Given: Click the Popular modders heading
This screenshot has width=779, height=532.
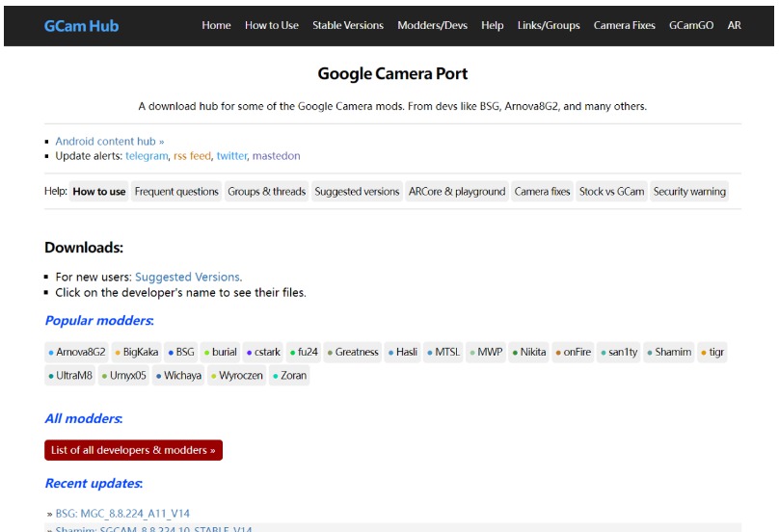Looking at the screenshot, I should click(99, 320).
